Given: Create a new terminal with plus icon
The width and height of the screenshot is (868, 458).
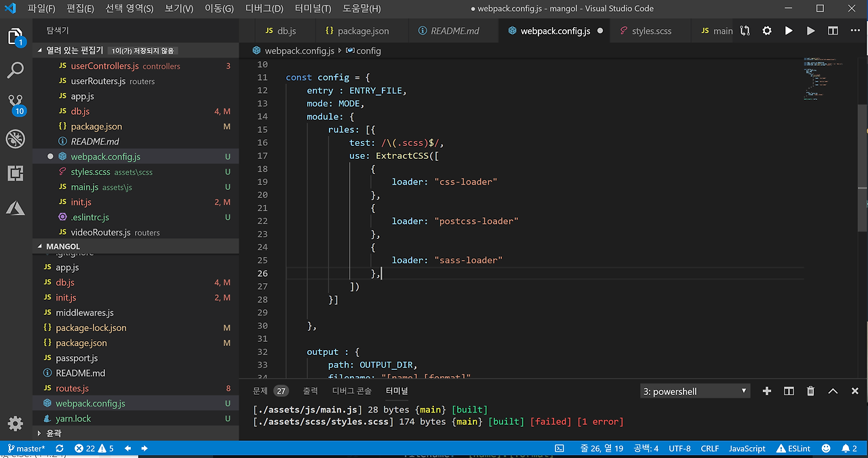Looking at the screenshot, I should click(x=767, y=391).
